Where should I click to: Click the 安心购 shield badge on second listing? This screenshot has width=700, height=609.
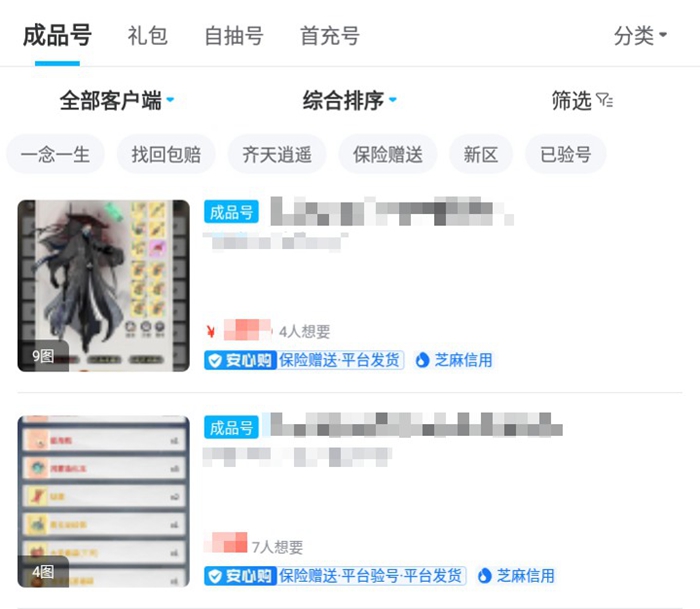pos(240,576)
